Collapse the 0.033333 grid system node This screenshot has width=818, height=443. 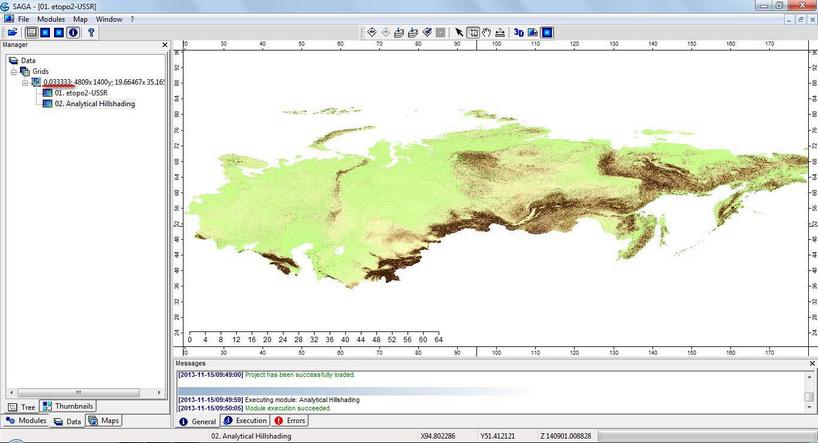pyautogui.click(x=25, y=83)
